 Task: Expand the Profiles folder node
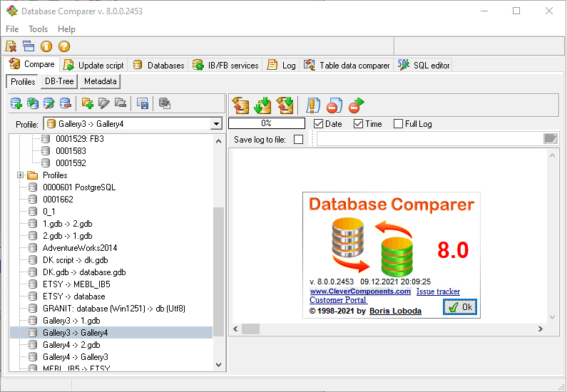pos(20,175)
